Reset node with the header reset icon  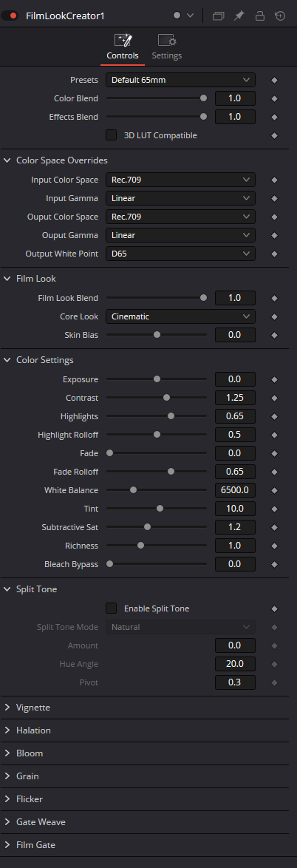[x=281, y=16]
